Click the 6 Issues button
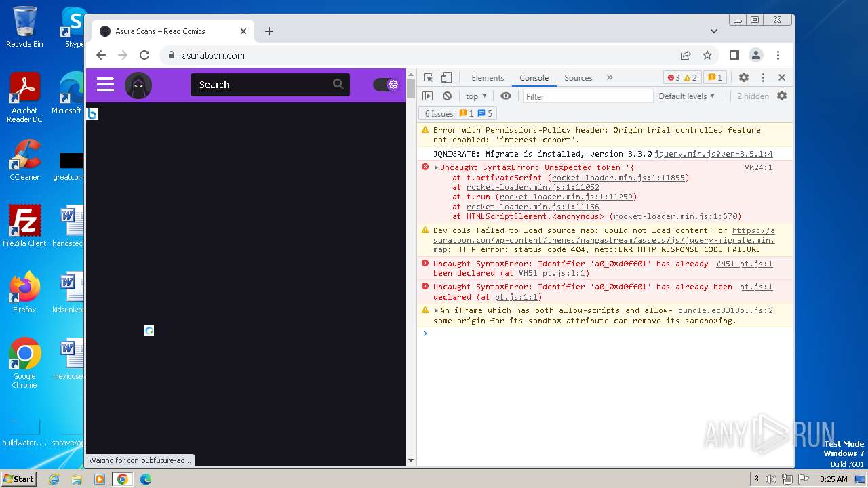 coord(458,113)
